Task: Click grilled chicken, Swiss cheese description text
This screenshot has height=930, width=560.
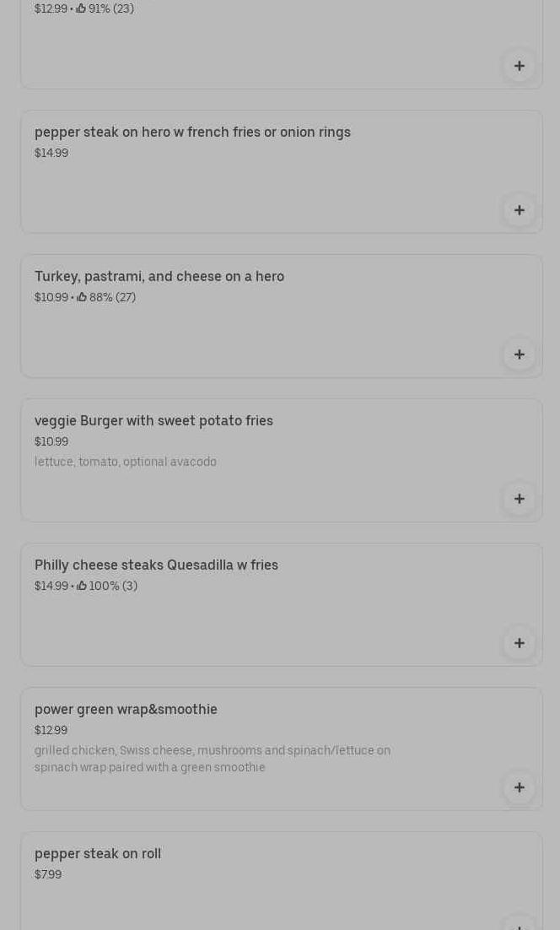Action: point(212,759)
